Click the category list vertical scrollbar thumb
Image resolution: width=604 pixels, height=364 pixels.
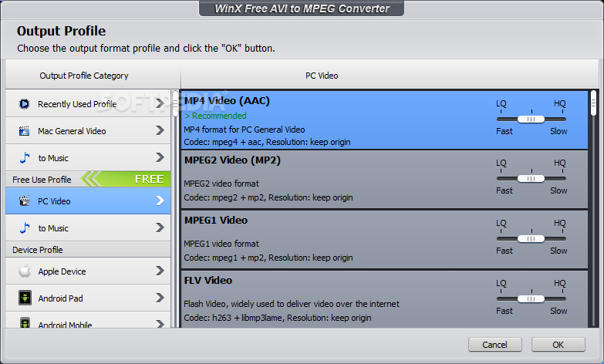[175, 103]
